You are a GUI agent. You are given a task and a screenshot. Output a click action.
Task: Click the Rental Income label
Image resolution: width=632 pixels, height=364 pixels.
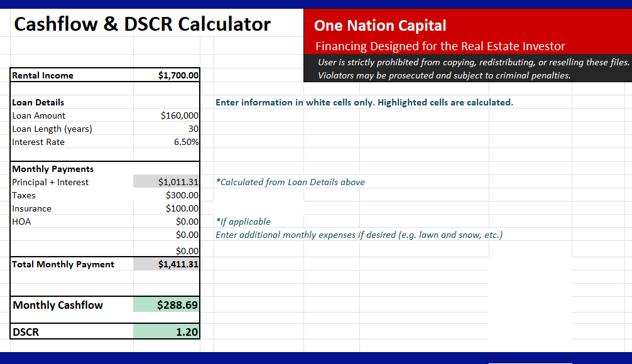[43, 75]
